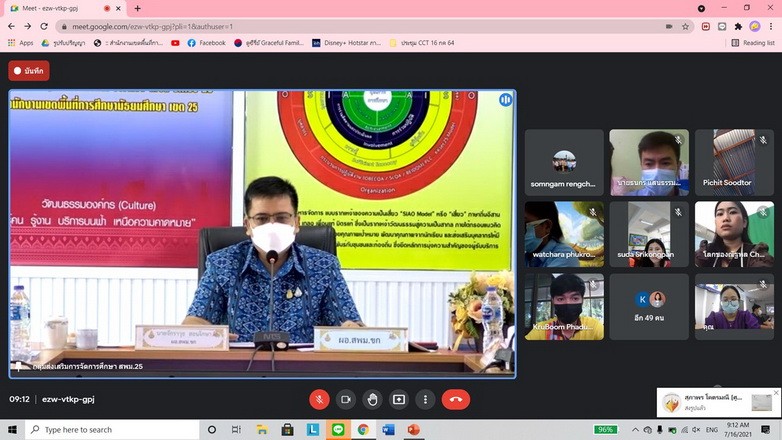Viewport: 782px width, 440px height.
Task: Open the Facebook bookmark
Action: point(205,43)
